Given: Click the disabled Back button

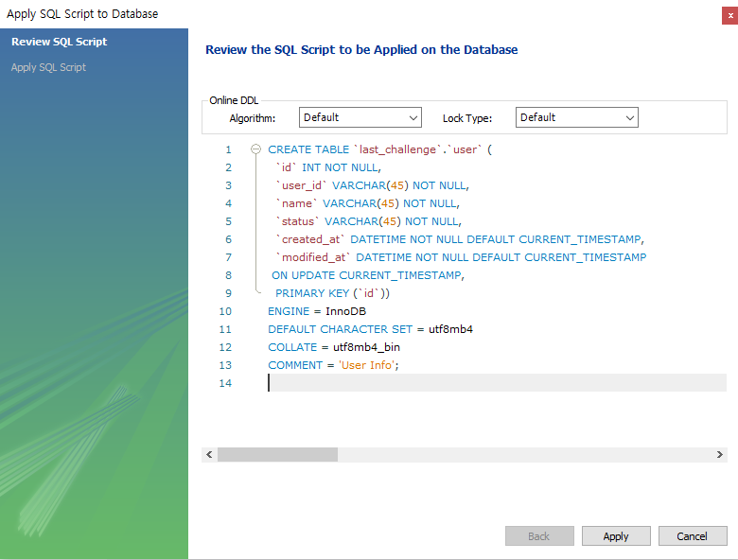Looking at the screenshot, I should pos(539,536).
